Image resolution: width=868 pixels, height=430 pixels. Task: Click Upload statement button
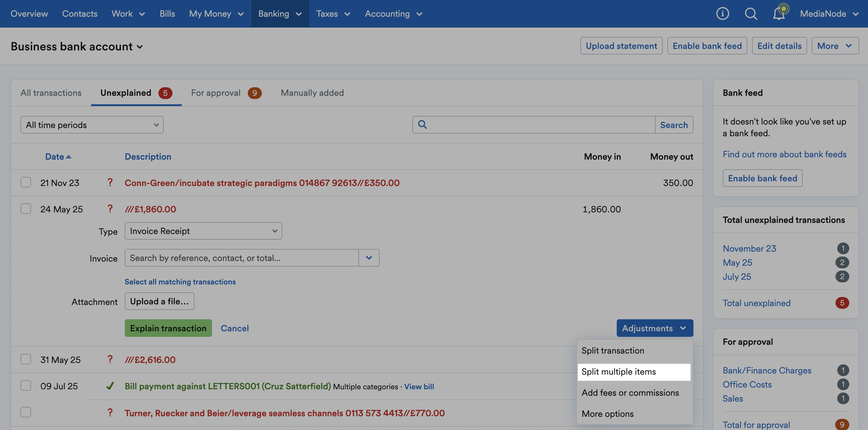click(621, 45)
